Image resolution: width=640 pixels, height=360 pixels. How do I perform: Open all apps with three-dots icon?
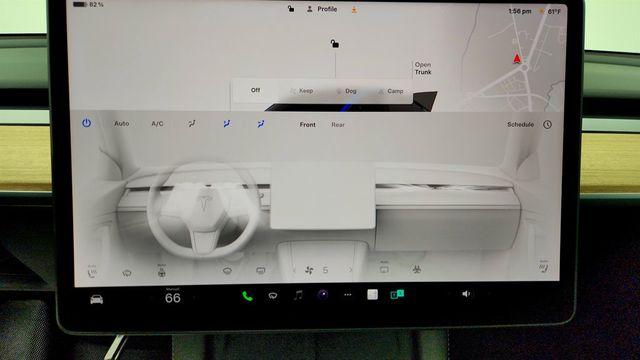[348, 295]
